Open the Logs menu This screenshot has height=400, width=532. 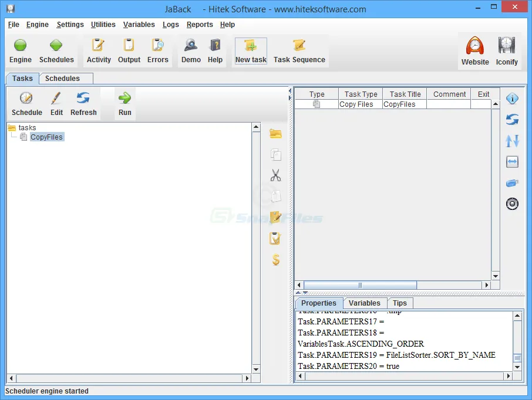pos(170,25)
